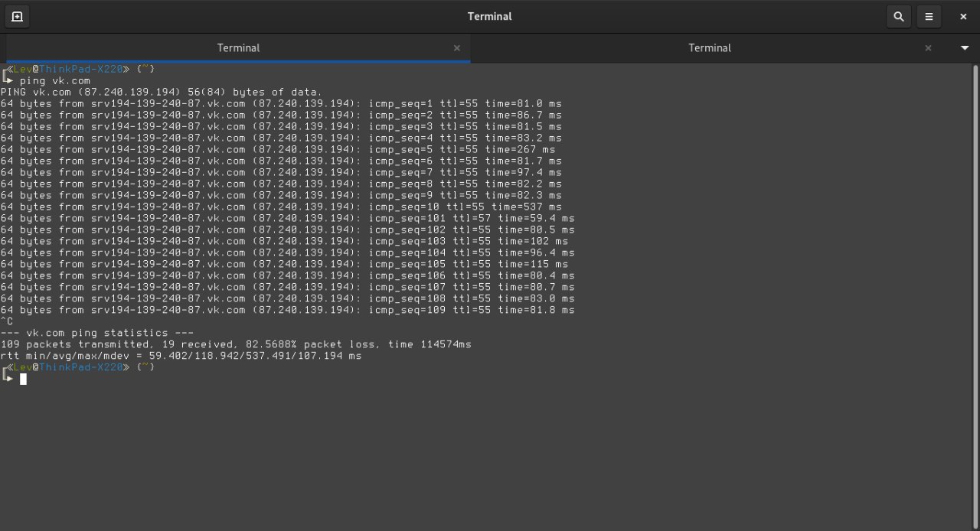
Task: Click the icmp_seq=10 time=537 ms line
Action: [x=281, y=207]
